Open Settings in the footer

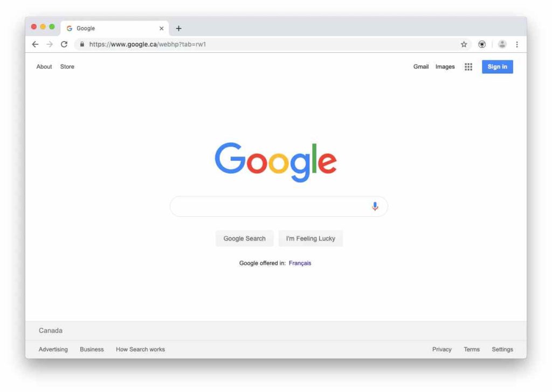(502, 349)
